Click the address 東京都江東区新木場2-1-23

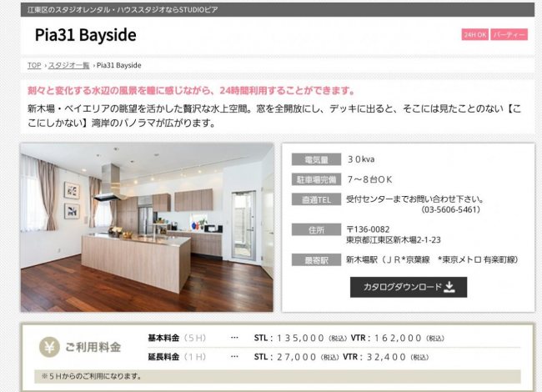[x=394, y=239]
